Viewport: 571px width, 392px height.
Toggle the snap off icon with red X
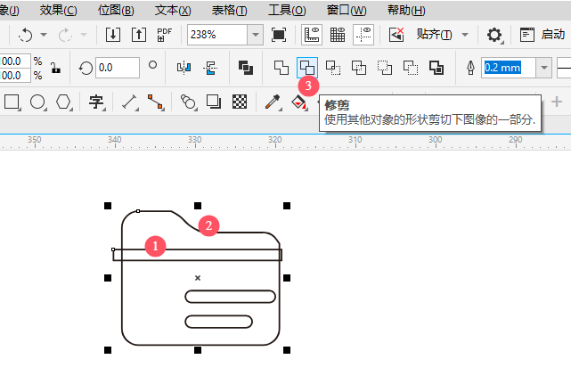[x=396, y=35]
